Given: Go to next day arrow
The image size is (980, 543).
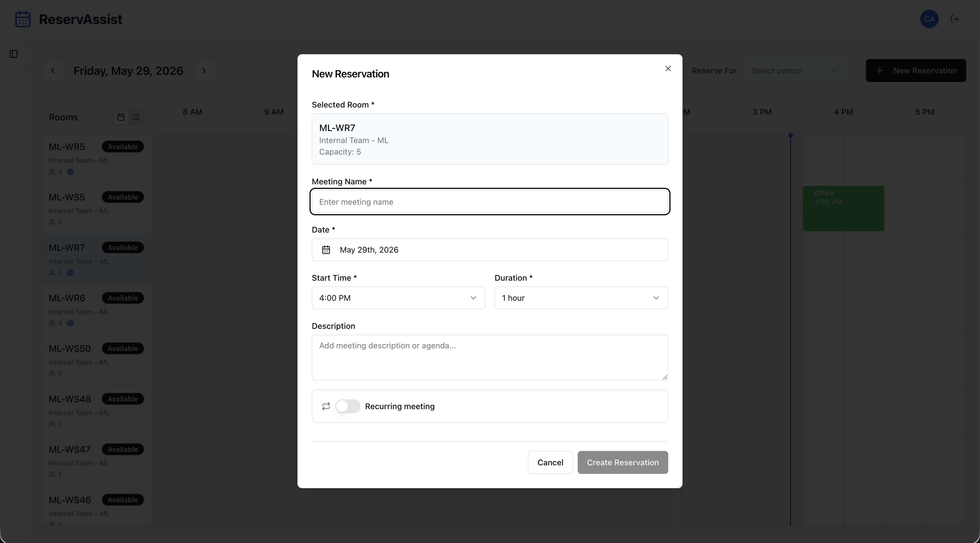Looking at the screenshot, I should pos(204,71).
